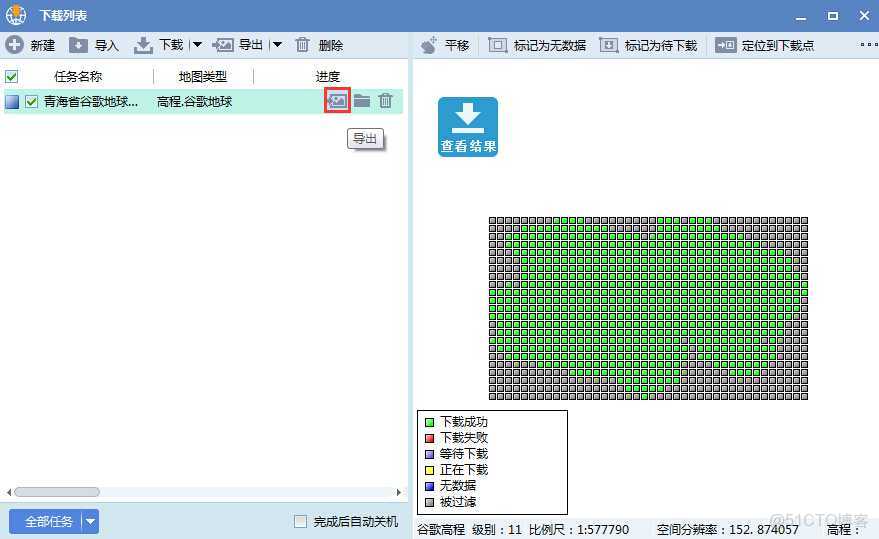Toggle the select-all checkbox in header
The width and height of the screenshot is (879, 539).
coord(11,76)
